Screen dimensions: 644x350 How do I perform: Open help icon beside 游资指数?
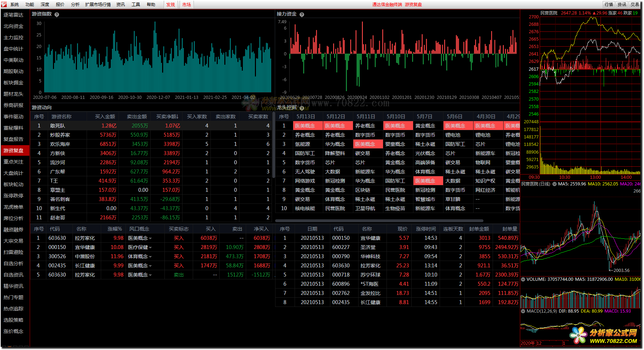pyautogui.click(x=57, y=14)
